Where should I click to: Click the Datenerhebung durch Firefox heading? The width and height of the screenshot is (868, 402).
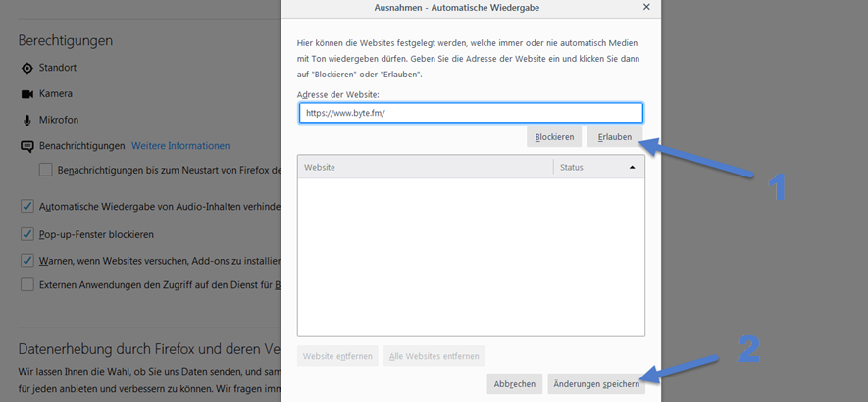point(150,349)
